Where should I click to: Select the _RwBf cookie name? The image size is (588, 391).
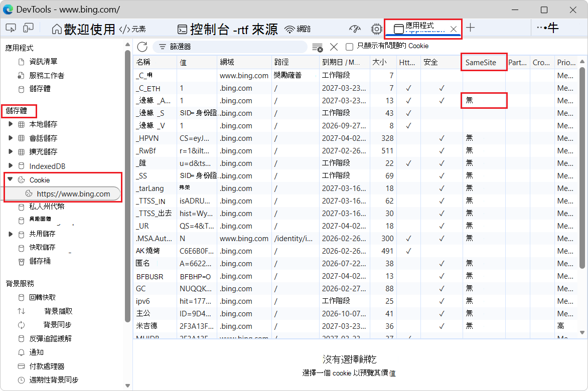[146, 151]
